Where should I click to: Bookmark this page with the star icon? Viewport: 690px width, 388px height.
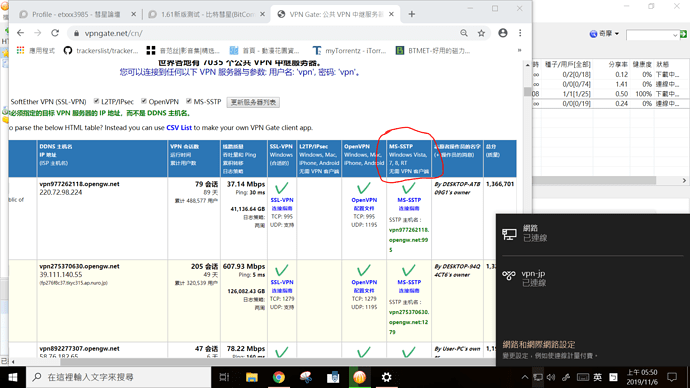pos(481,33)
